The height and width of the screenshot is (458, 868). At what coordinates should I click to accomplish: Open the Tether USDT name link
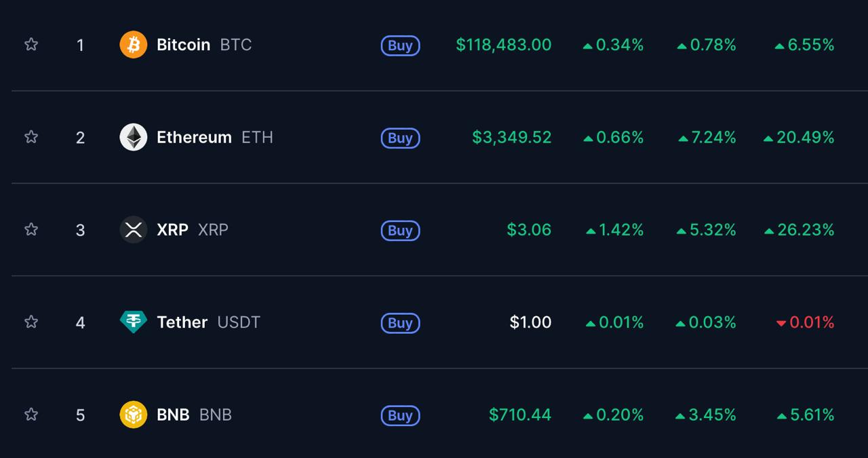click(208, 322)
